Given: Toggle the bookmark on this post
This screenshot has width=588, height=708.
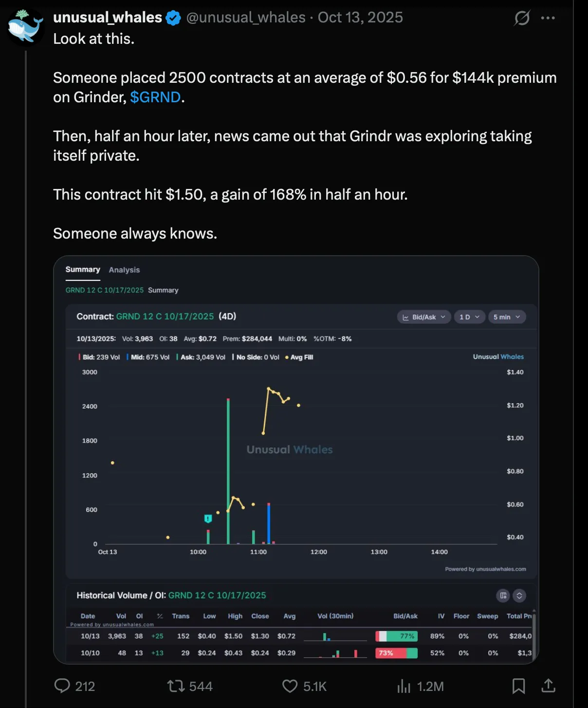Looking at the screenshot, I should click(x=518, y=686).
